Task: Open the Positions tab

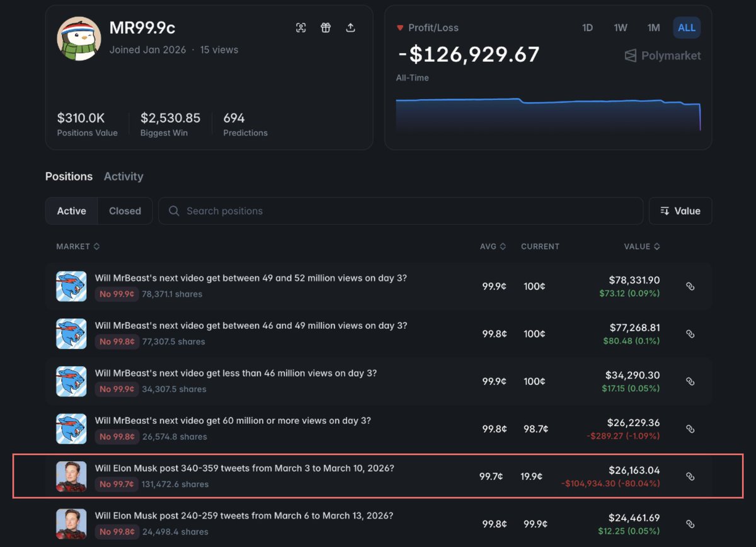Action: 69,176
